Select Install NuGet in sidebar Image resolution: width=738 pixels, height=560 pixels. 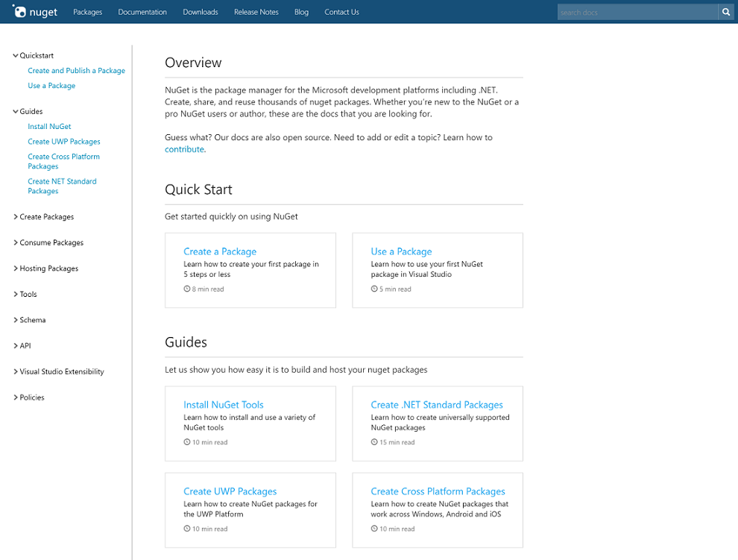point(49,127)
